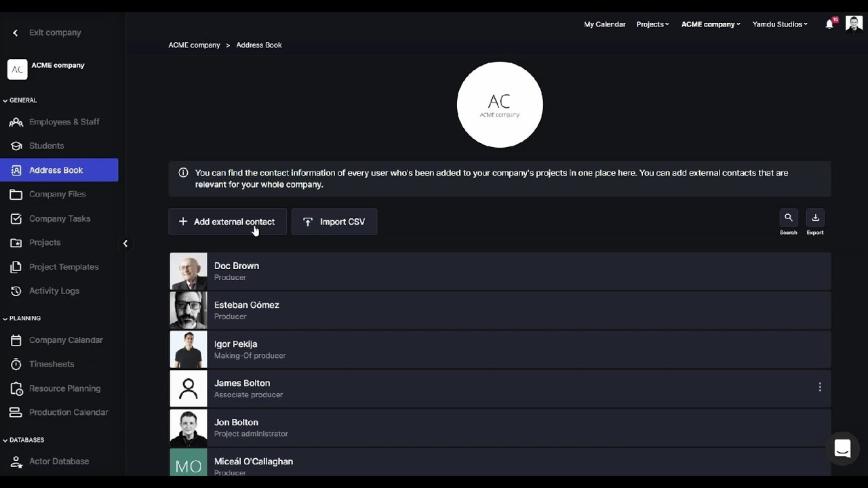Click the large AC company logo circle
868x488 pixels.
tap(500, 104)
